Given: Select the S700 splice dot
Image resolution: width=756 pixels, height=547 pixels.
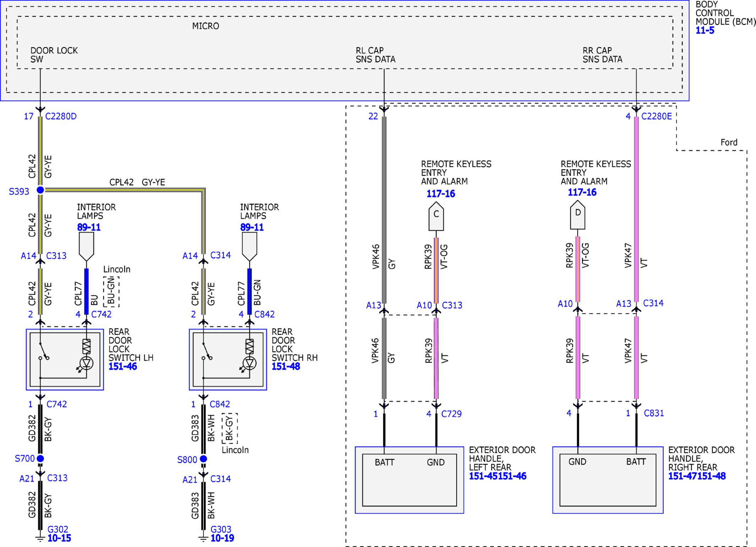Looking at the screenshot, I should coord(40,459).
